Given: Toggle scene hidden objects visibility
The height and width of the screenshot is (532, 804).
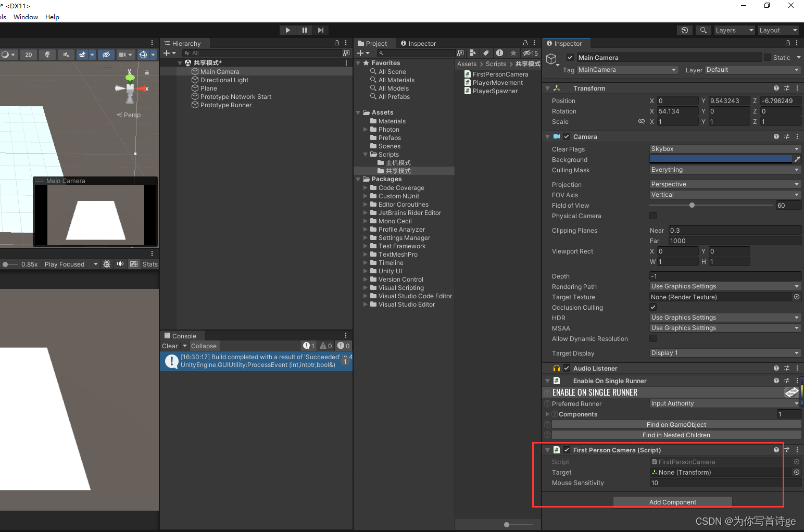Looking at the screenshot, I should (106, 55).
